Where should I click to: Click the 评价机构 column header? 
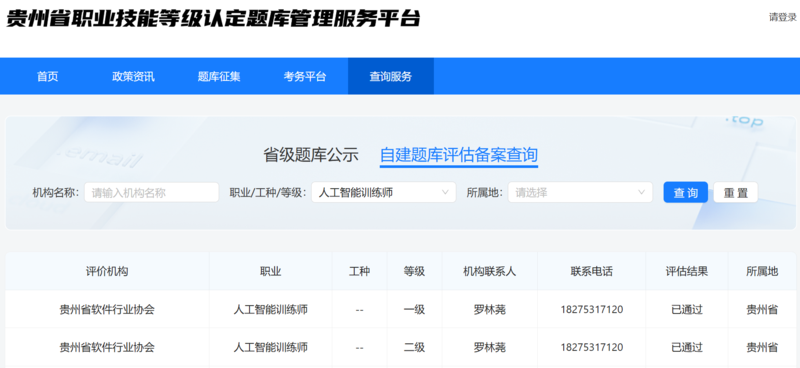click(107, 272)
